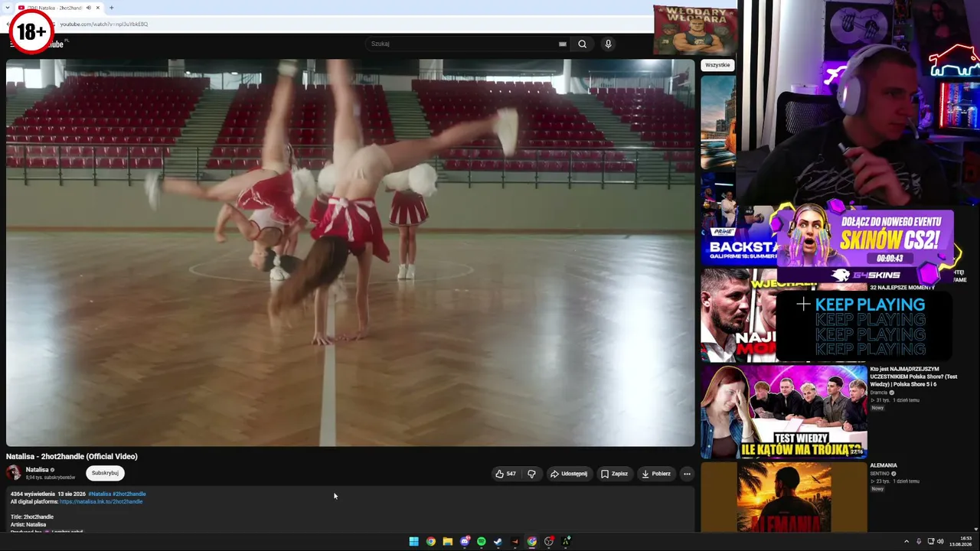Close the Natalisa - 2hot2handle tab
980x551 pixels.
tap(98, 8)
